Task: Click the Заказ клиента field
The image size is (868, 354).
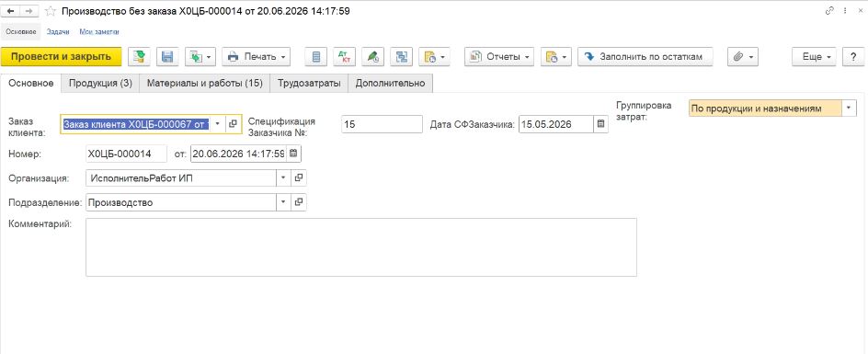Action: coord(136,124)
